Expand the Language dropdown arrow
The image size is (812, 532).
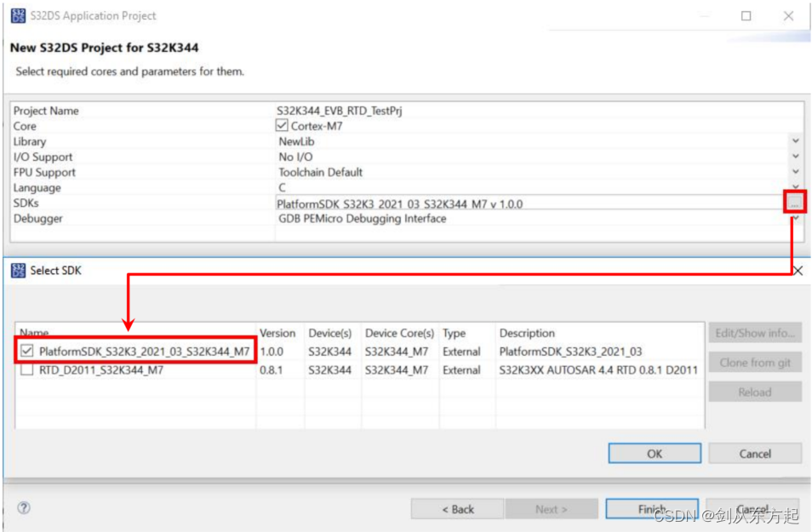click(796, 186)
